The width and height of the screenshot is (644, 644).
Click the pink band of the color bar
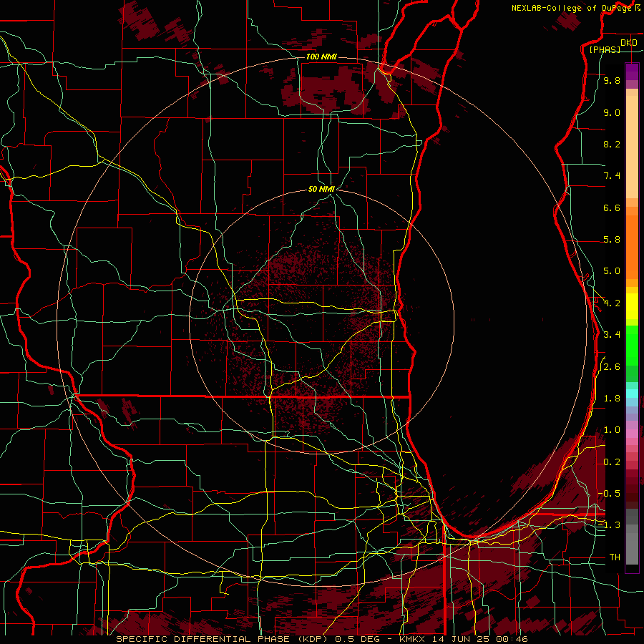[x=632, y=434]
